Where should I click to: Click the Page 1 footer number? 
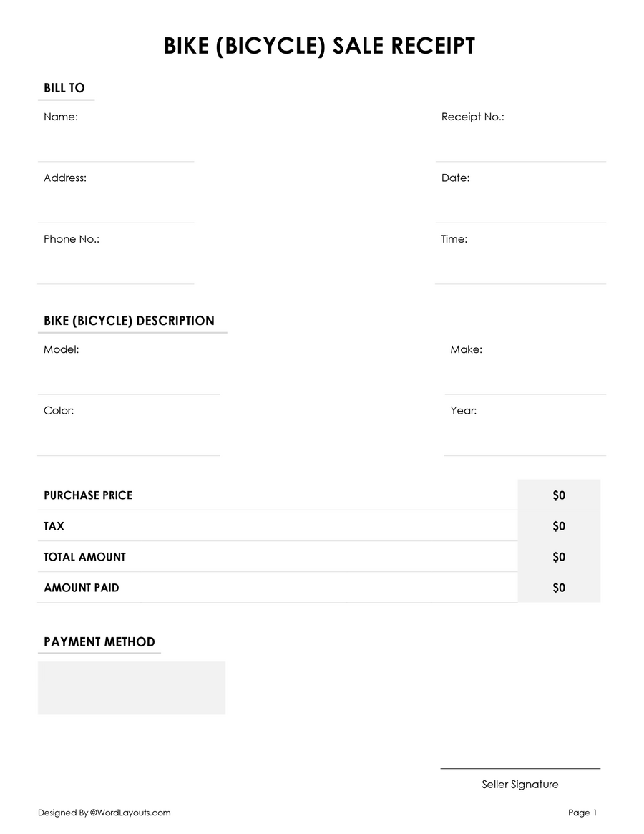tap(582, 813)
